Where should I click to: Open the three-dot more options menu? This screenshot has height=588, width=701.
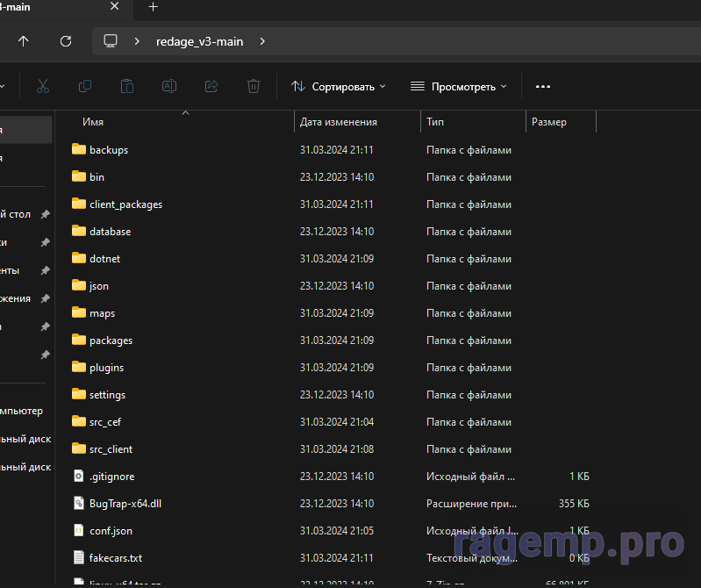click(x=542, y=87)
